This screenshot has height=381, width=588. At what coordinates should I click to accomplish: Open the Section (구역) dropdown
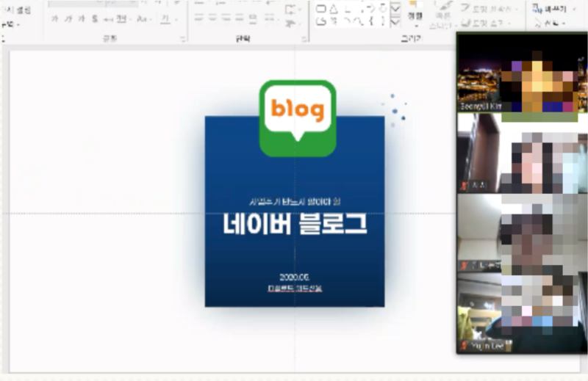10,25
